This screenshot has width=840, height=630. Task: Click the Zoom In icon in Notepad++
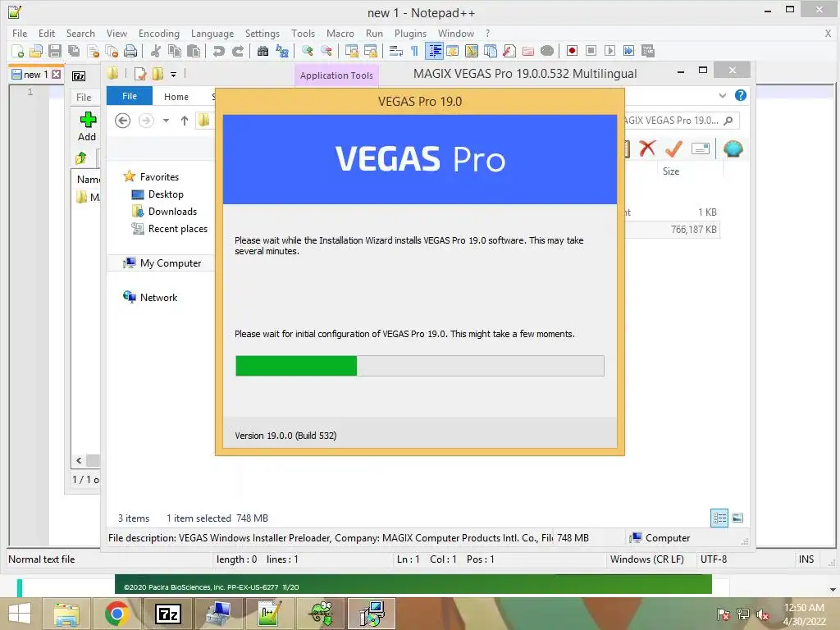click(308, 51)
